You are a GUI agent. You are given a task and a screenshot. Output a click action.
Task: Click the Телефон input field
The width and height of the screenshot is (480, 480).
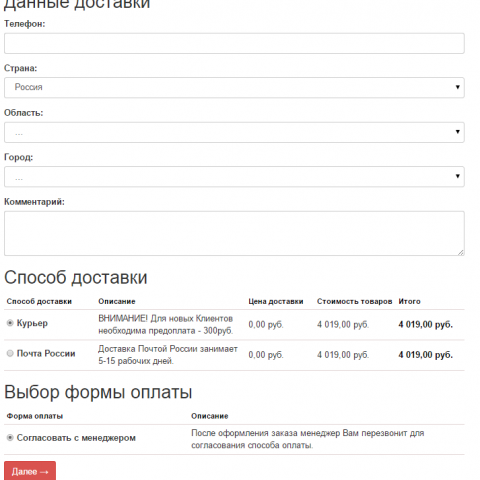point(234,43)
